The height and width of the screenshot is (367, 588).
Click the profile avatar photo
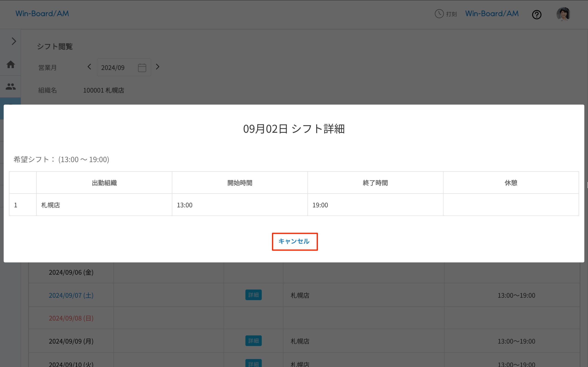tap(563, 14)
